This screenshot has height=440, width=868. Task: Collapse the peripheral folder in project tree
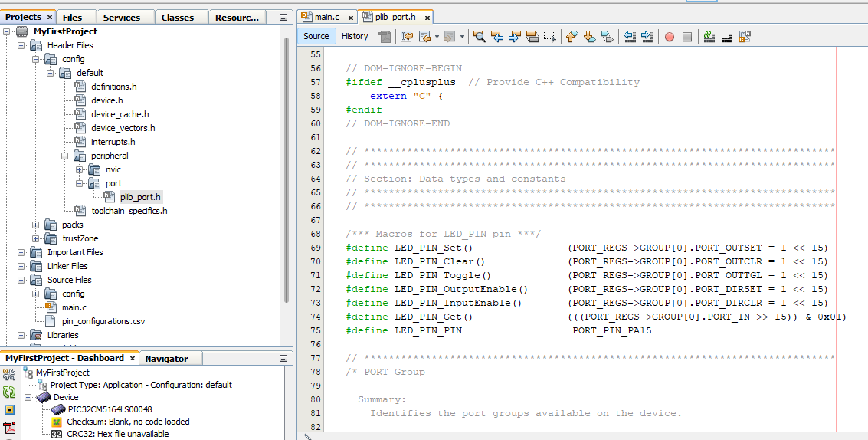coord(65,156)
